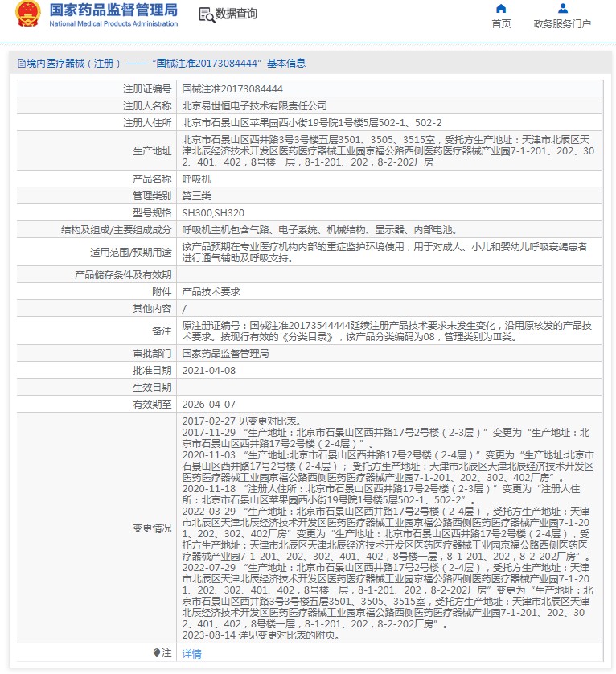Click the 2017-02-27 见变更对比表 entry
This screenshot has height=674, width=616.
244,421
